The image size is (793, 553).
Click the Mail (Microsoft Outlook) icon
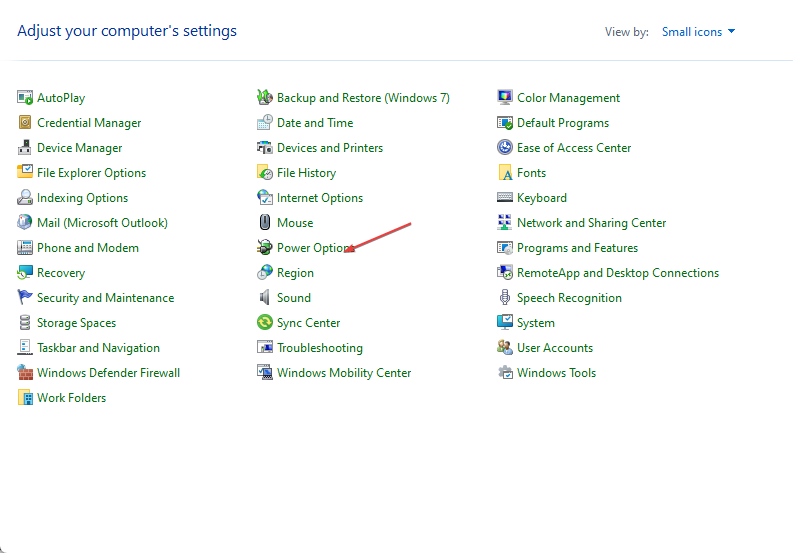point(25,222)
